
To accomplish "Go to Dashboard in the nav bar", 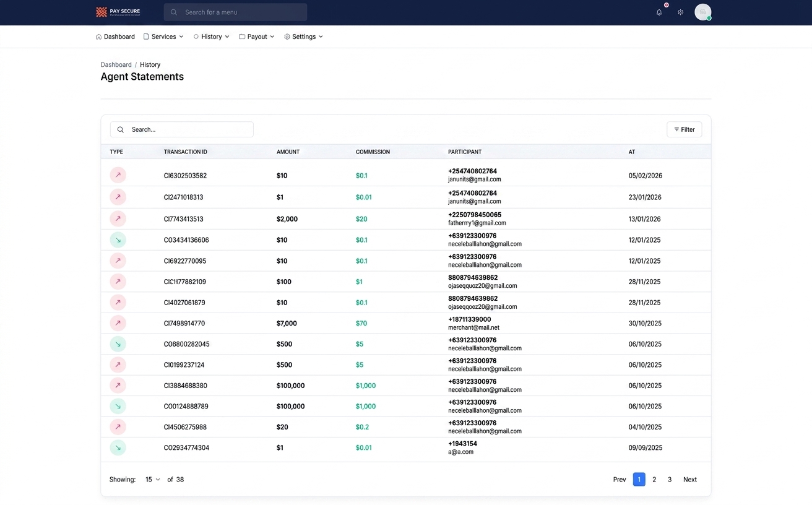I will click(x=115, y=37).
